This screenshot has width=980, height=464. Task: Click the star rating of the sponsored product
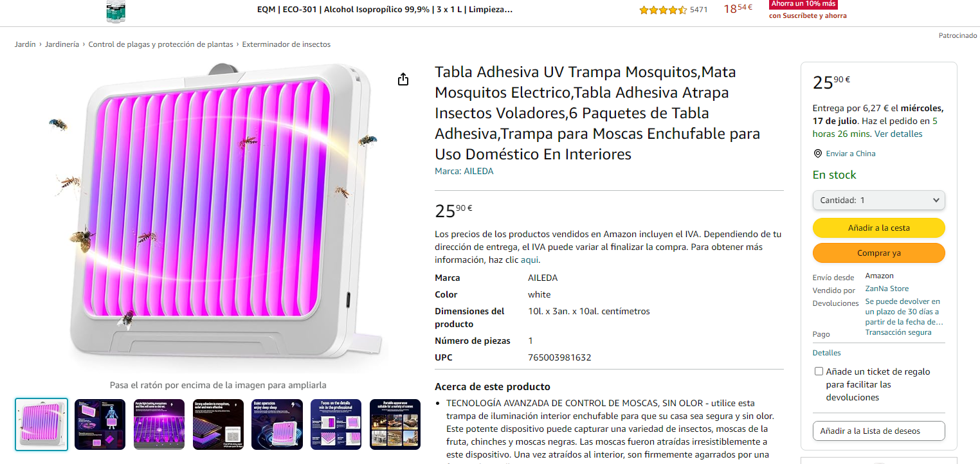(x=663, y=10)
